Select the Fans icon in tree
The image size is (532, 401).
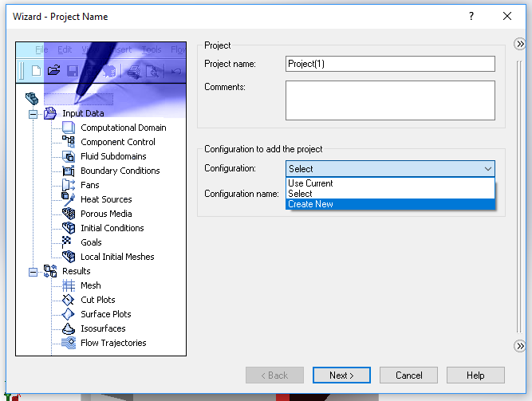click(x=68, y=185)
